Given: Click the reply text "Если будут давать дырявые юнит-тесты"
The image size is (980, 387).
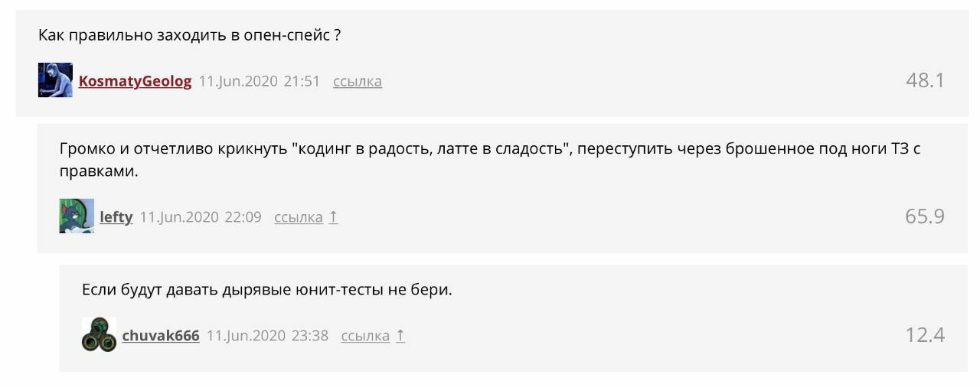Looking at the screenshot, I should point(267,291).
